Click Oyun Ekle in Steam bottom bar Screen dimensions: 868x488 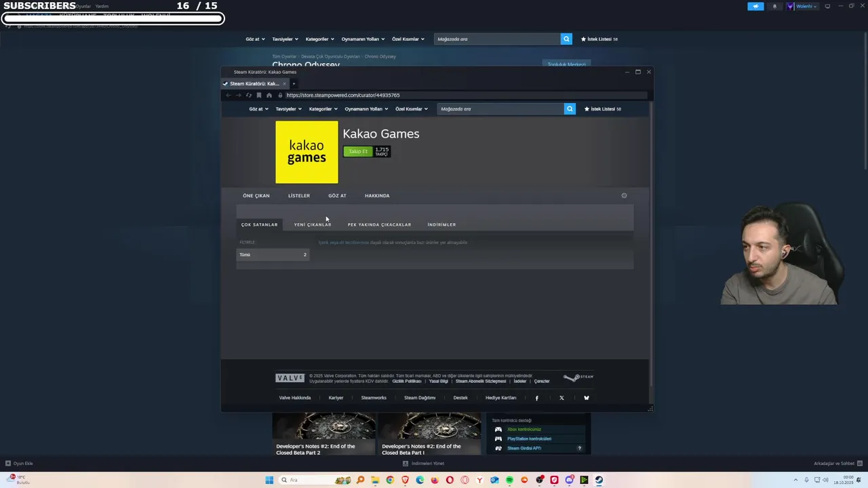pyautogui.click(x=19, y=464)
